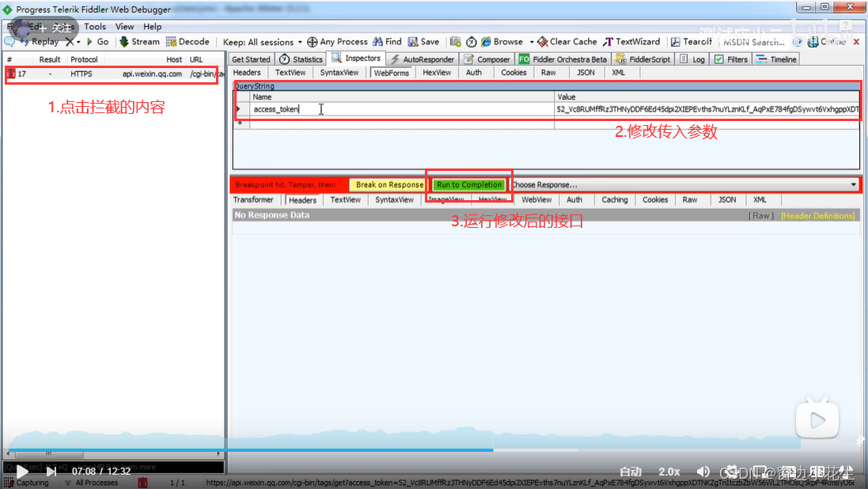The image size is (868, 489).
Task: Select request HexView inspector tab
Action: 437,73
